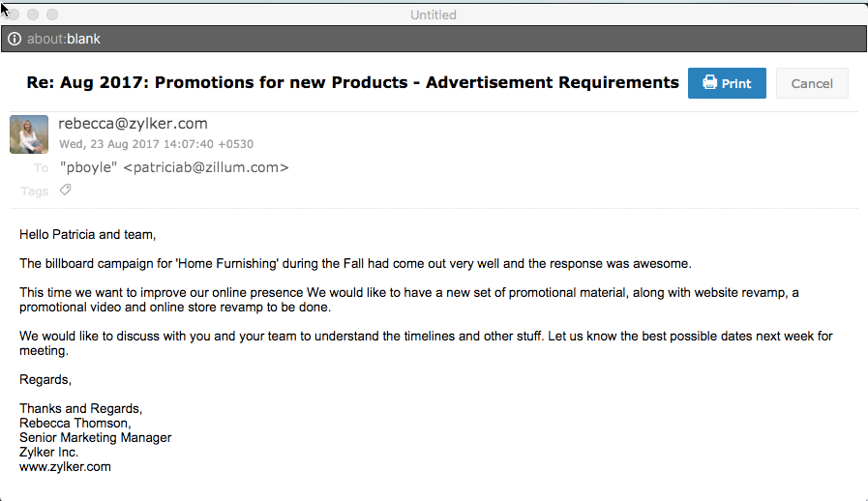868x501 pixels.
Task: Click the about:blank address bar
Action: [x=290, y=39]
